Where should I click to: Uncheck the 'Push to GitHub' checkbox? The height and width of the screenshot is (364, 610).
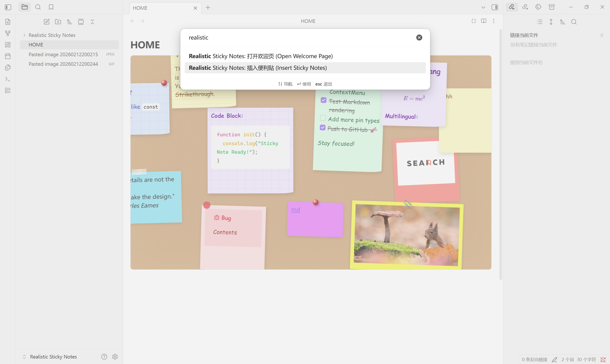pos(323,128)
